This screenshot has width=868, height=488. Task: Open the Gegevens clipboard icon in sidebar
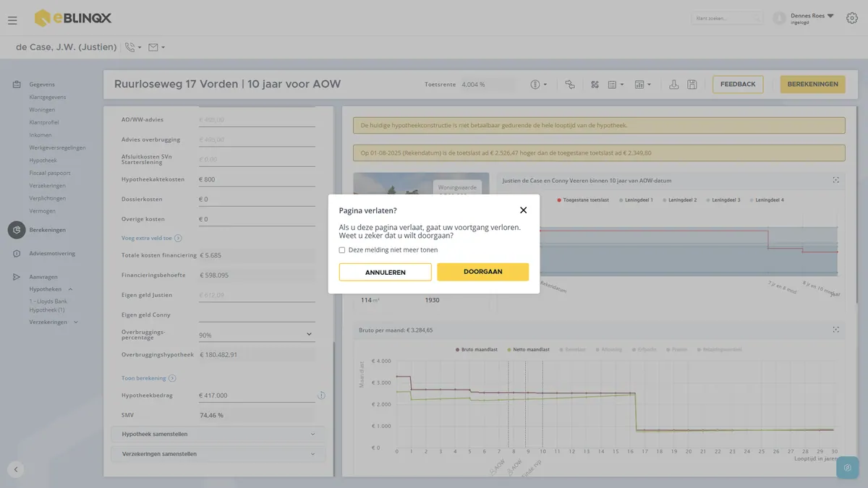tap(17, 85)
